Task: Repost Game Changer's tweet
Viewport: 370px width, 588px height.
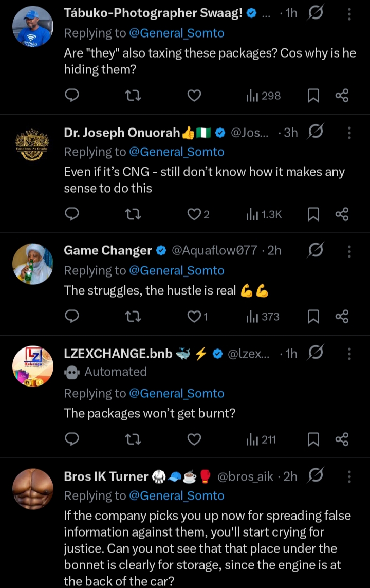Action: [133, 317]
